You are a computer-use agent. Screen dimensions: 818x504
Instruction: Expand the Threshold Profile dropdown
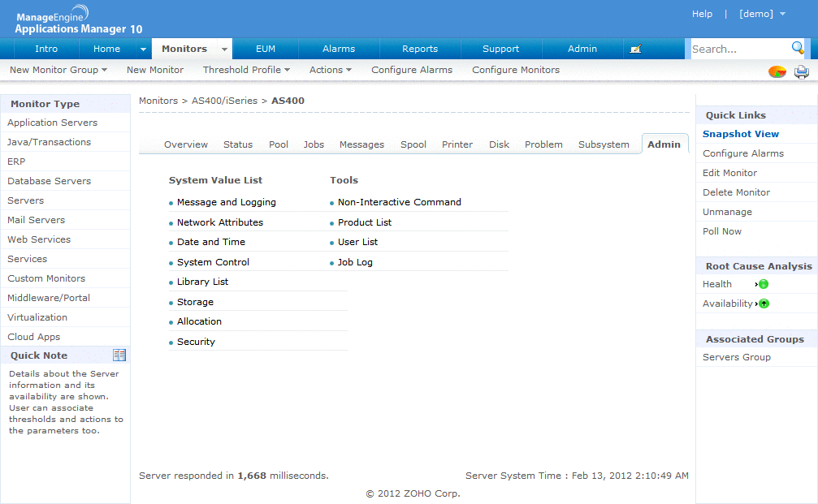click(x=245, y=70)
